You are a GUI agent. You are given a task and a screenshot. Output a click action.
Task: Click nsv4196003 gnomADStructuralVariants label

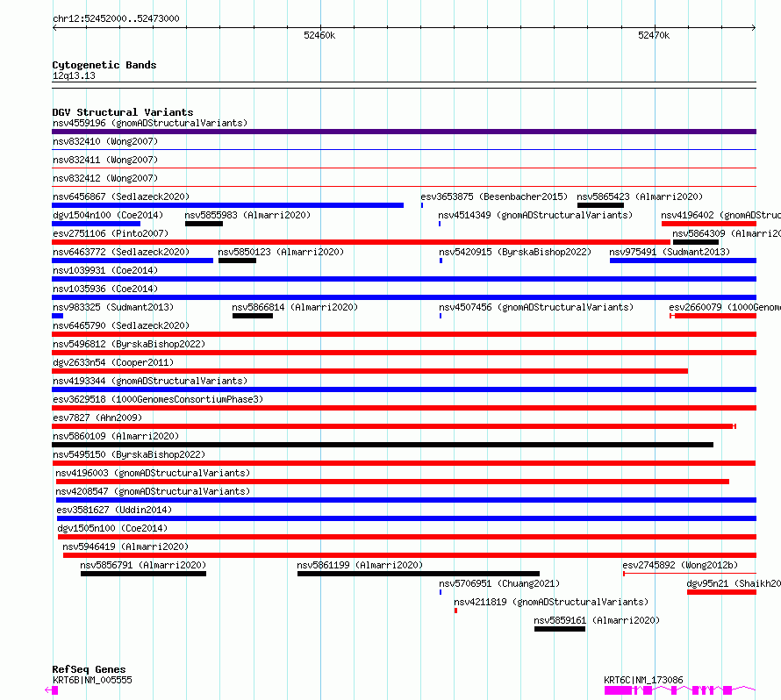153,473
